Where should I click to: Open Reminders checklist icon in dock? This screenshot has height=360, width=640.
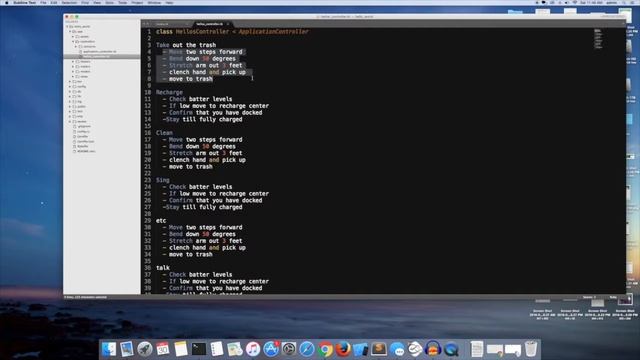tap(217, 349)
